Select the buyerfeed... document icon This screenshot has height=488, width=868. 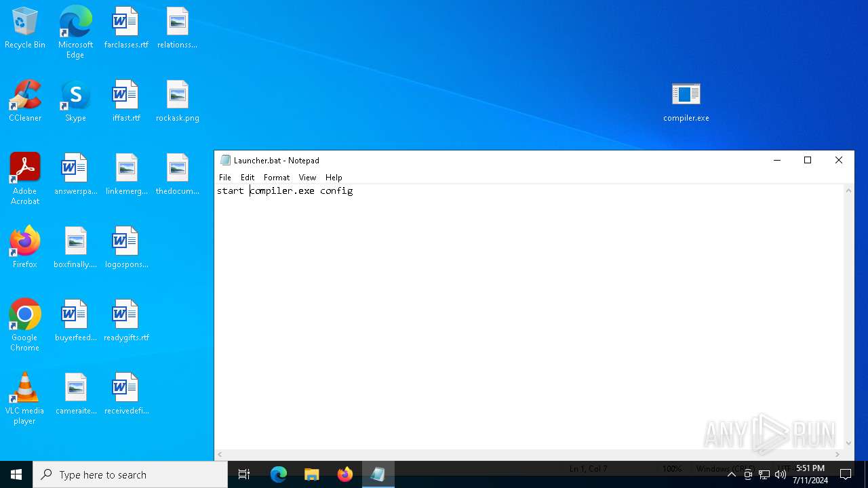coord(75,321)
